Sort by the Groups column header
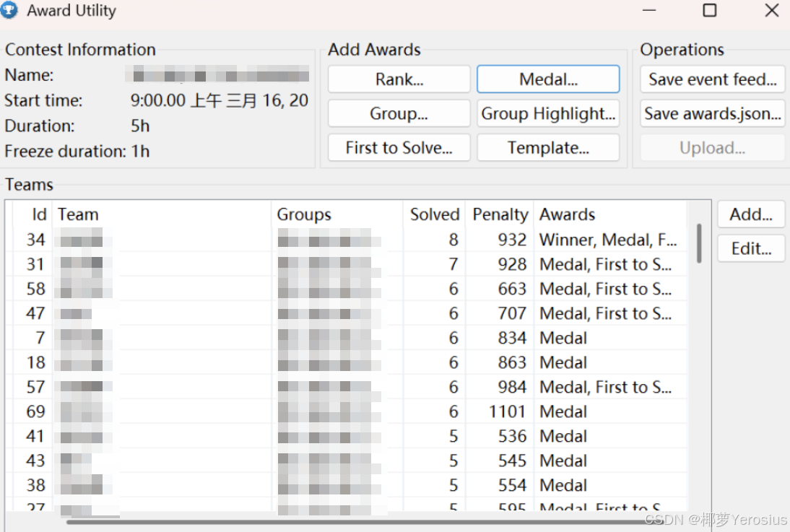Viewport: 790px width, 532px height. 337,214
